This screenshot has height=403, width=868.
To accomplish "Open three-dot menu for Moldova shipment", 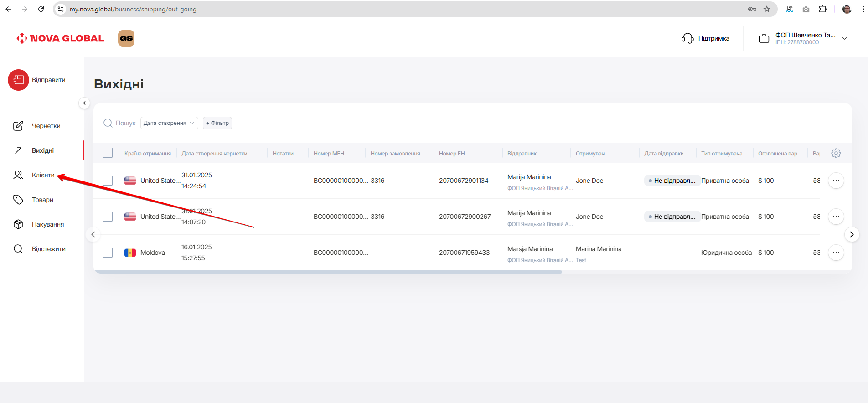I will (x=836, y=253).
